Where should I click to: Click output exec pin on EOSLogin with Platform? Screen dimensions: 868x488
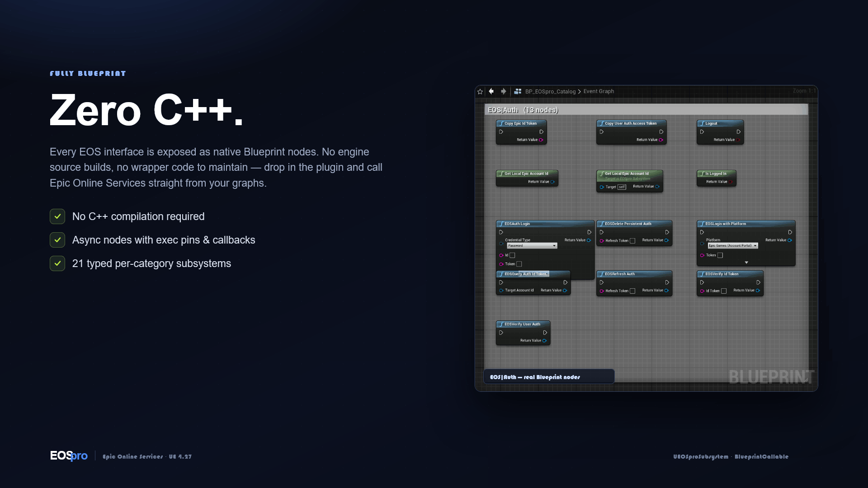coord(790,232)
